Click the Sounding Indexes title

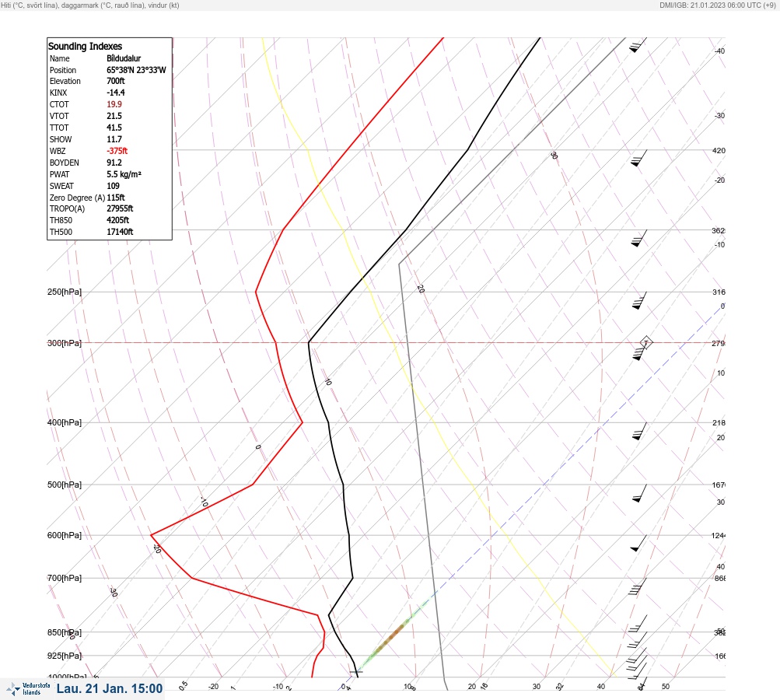coord(85,46)
